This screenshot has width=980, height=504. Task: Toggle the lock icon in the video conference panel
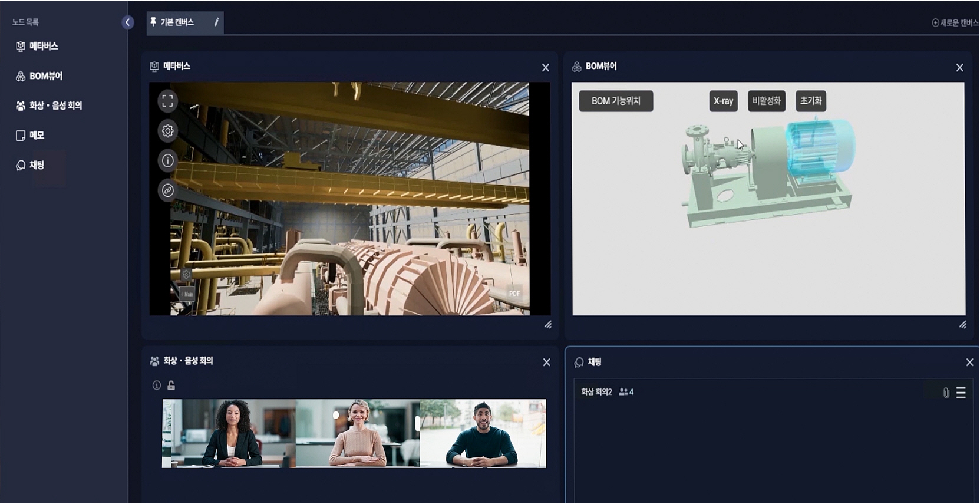click(171, 386)
